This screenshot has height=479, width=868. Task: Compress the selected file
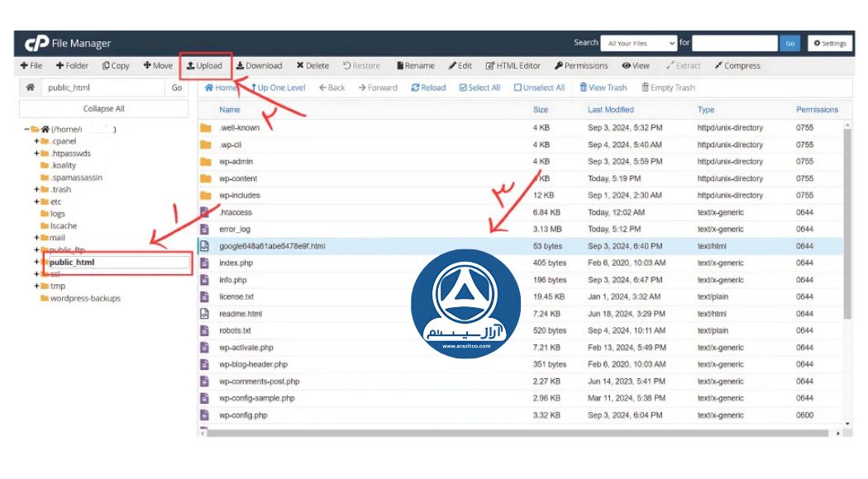point(737,66)
